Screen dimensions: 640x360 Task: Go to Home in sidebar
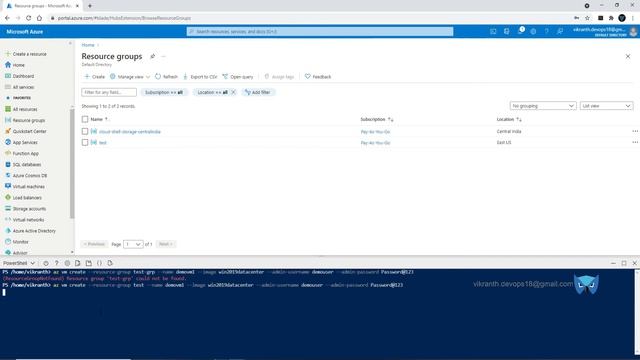(15, 65)
